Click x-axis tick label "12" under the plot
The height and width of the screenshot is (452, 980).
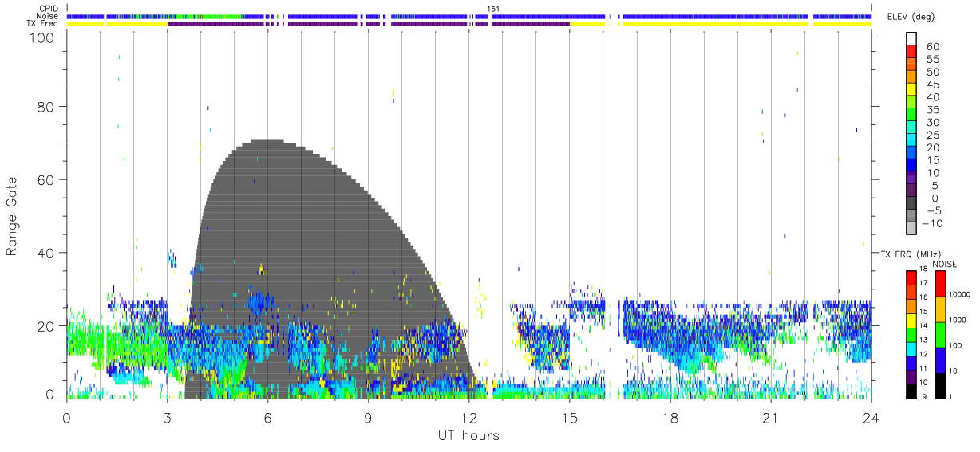tap(468, 418)
